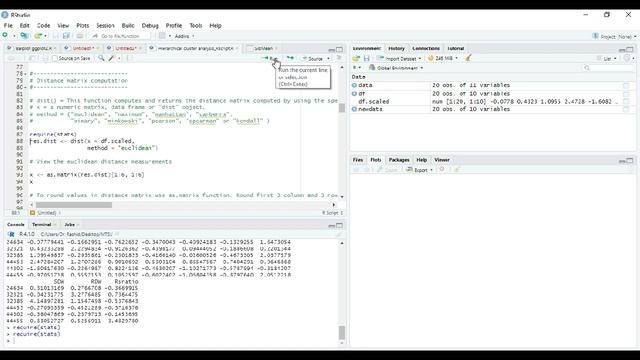Image resolution: width=640 pixels, height=360 pixels.
Task: Check the selection box for the newdata row
Action: click(626, 109)
